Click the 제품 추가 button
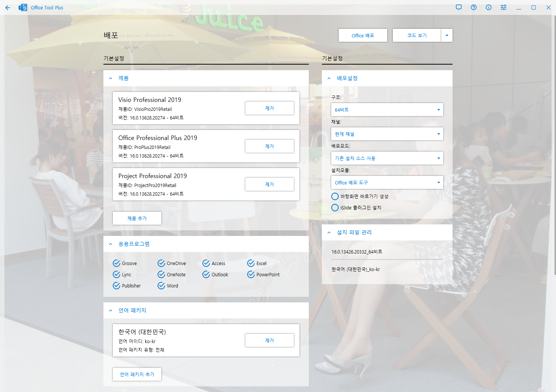Image resolution: width=556 pixels, height=392 pixels. (137, 218)
